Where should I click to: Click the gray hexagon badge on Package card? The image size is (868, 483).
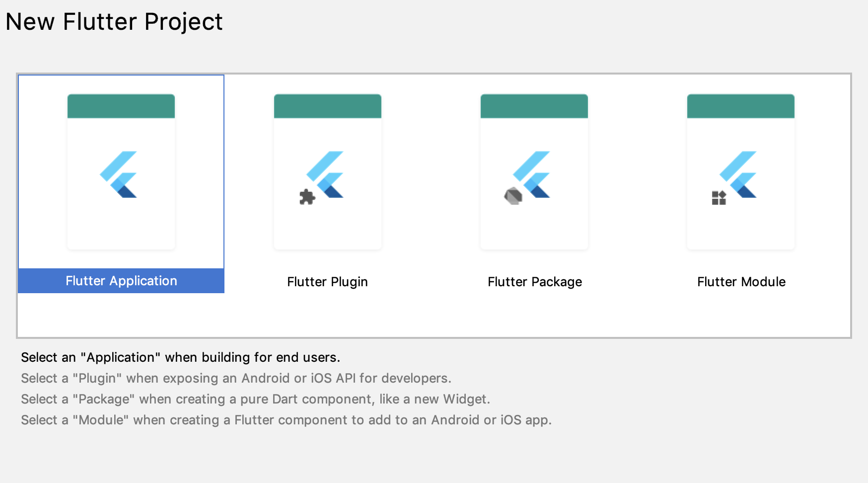click(513, 196)
